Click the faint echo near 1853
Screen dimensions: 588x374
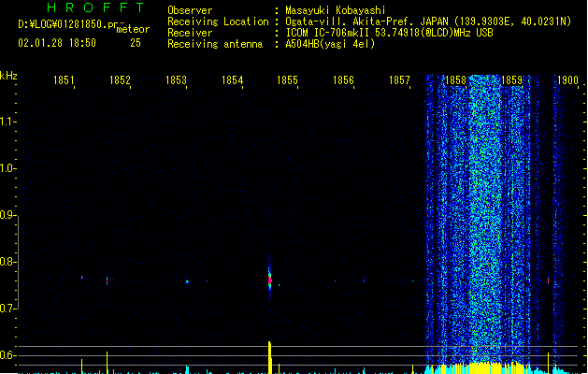point(187,281)
